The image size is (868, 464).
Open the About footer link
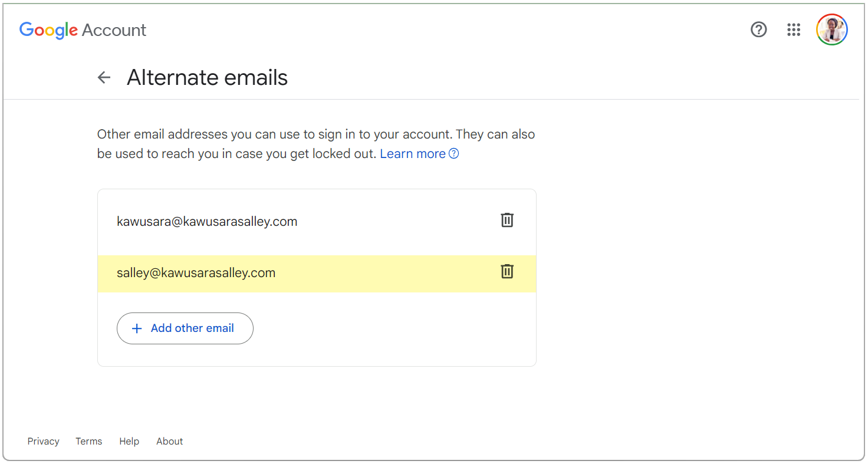tap(170, 441)
